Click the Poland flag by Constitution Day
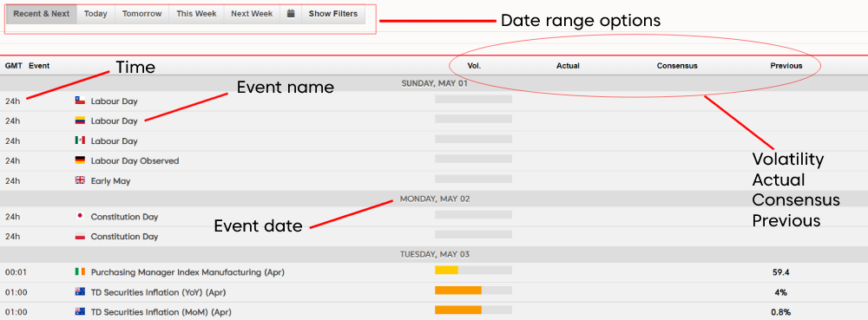Image resolution: width=868 pixels, height=320 pixels. pyautogui.click(x=80, y=237)
